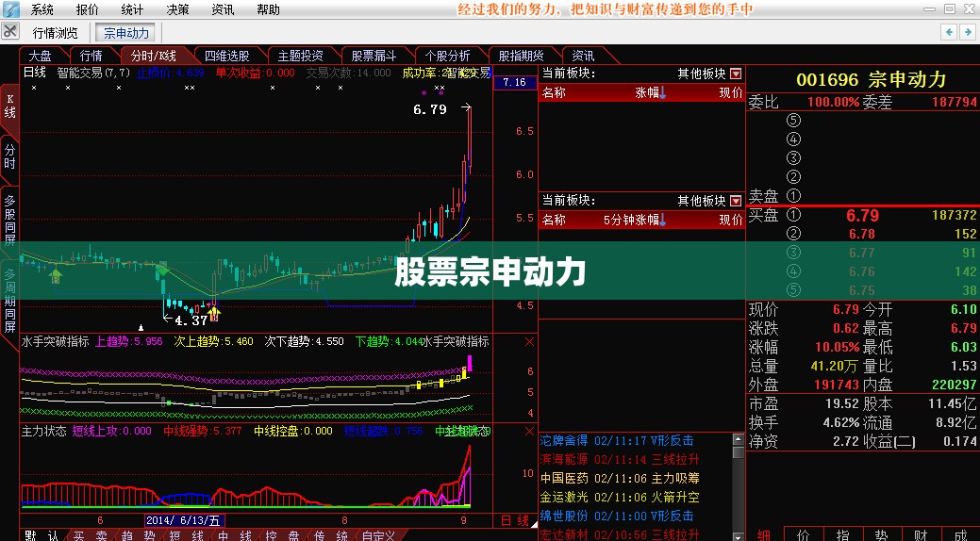Select the 自定义 indicator tab at bottom
980x541 pixels.
pyautogui.click(x=378, y=535)
